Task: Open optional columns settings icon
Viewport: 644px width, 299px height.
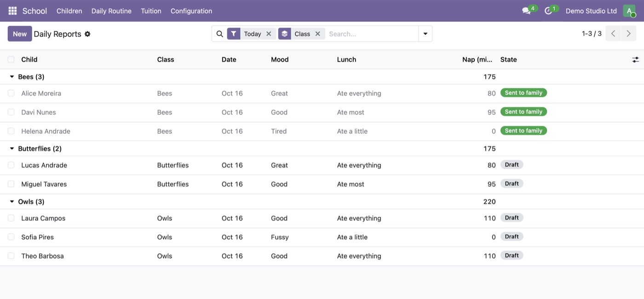Action: [x=635, y=60]
